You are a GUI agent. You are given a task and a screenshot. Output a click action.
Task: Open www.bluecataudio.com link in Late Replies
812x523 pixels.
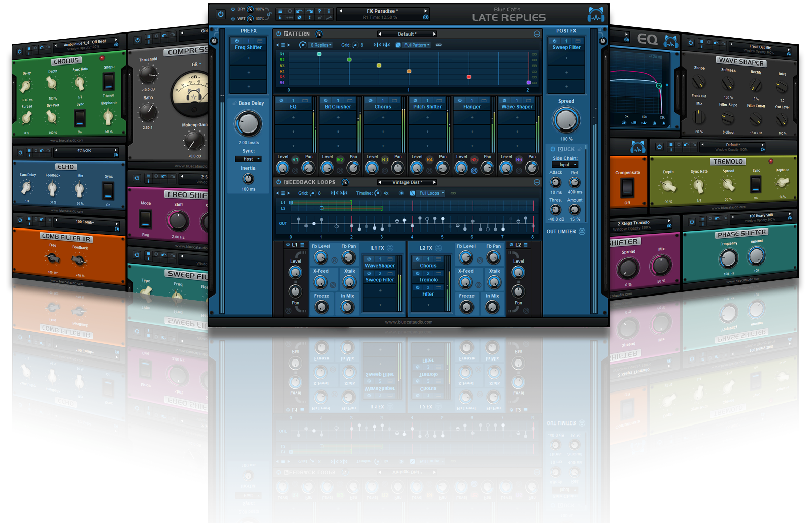click(409, 322)
